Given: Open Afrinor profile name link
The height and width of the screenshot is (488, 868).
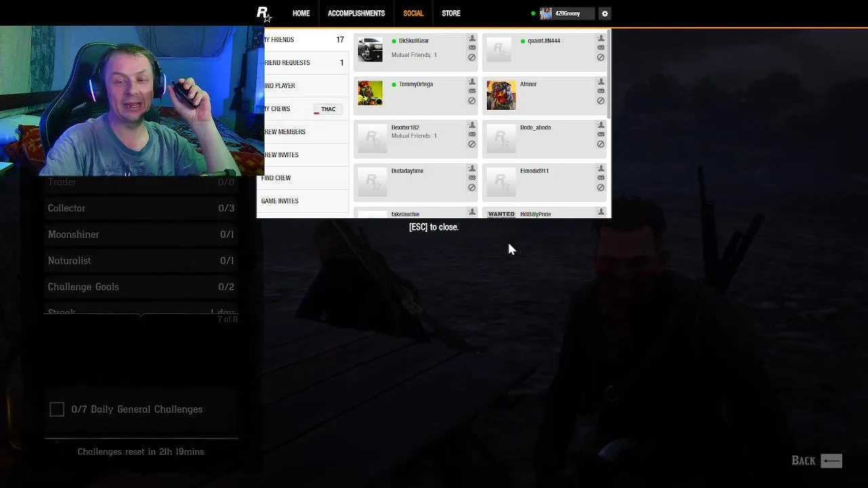Looking at the screenshot, I should pyautogui.click(x=528, y=84).
